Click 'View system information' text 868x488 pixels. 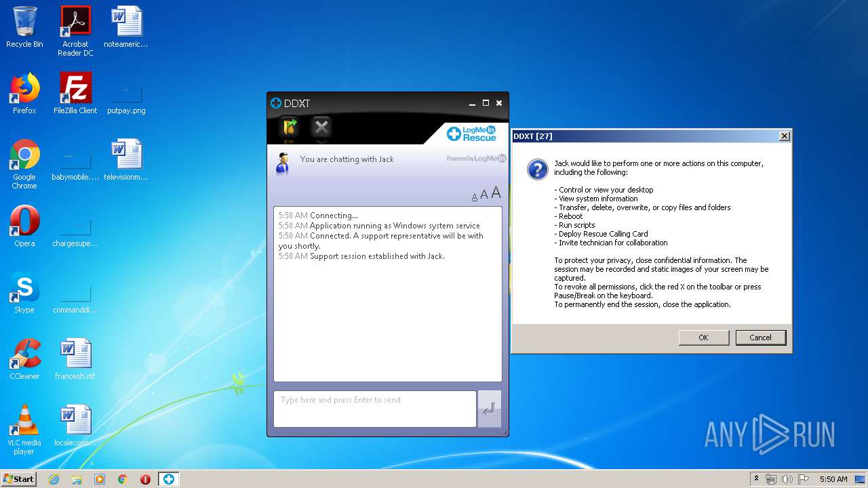(x=598, y=199)
